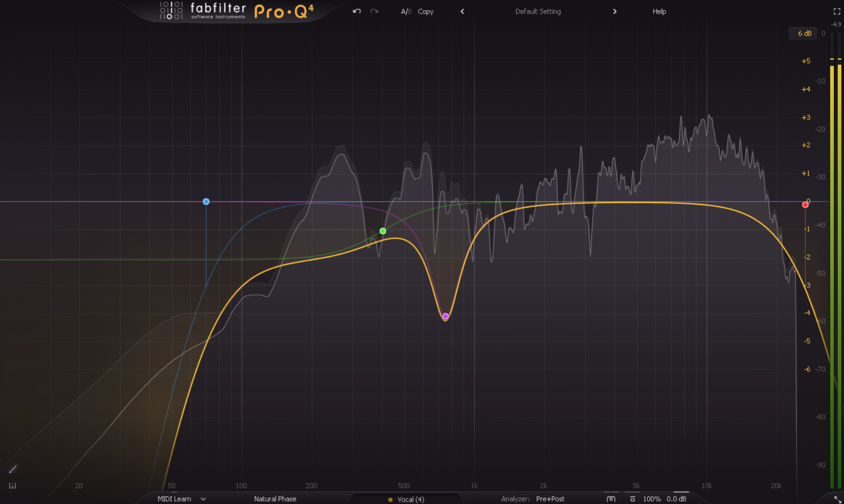Adjust the 100% output scale value
Viewport: 844px width, 504px height.
click(x=652, y=499)
